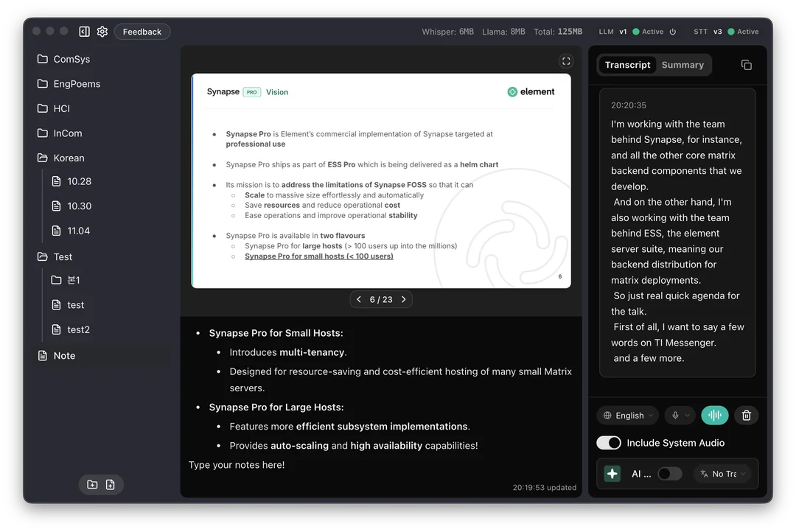Image resolution: width=796 pixels, height=532 pixels.
Task: Create a new note file icon
Action: [110, 485]
